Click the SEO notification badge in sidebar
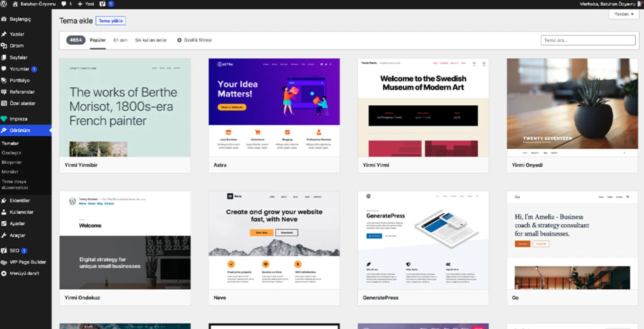The height and width of the screenshot is (329, 644). coord(24,251)
